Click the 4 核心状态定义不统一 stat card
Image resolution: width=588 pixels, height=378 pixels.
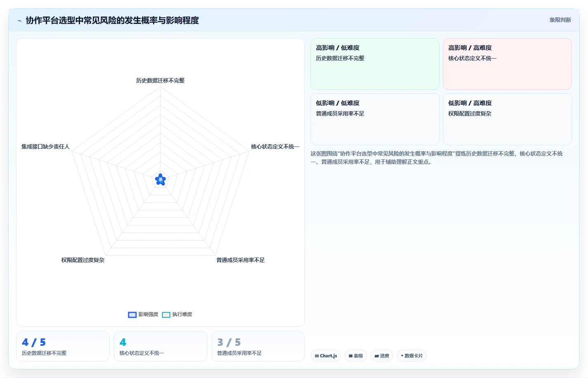pyautogui.click(x=160, y=346)
